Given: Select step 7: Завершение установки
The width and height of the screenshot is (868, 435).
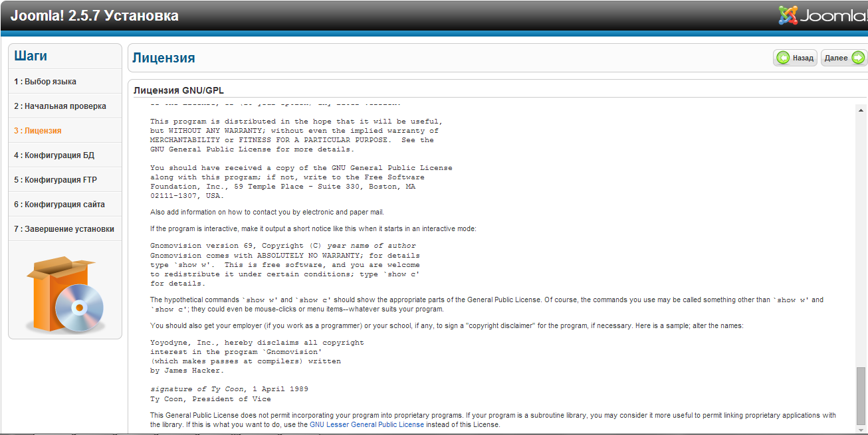Looking at the screenshot, I should (65, 229).
